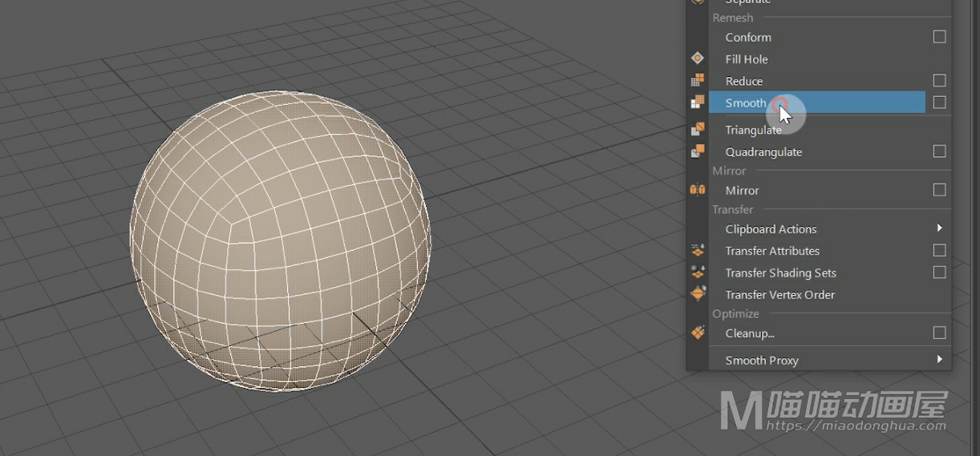Viewport: 980px width, 456px height.
Task: Select Triangulate menu entry
Action: [753, 130]
